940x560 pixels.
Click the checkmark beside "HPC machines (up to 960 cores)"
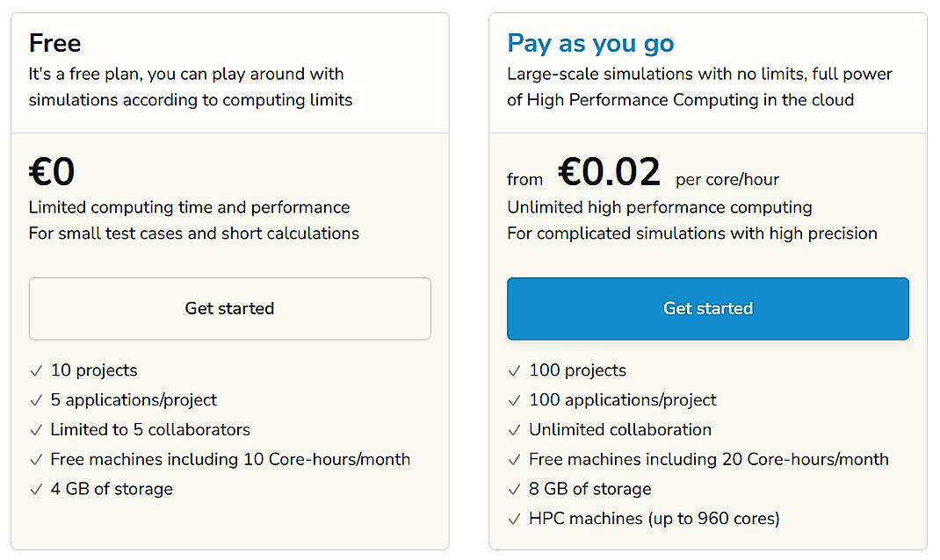(x=514, y=519)
